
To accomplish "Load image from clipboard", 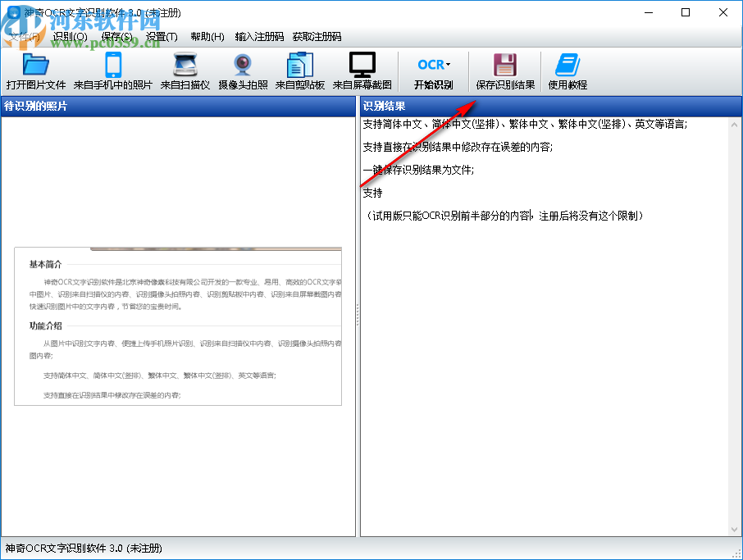I will click(x=300, y=71).
